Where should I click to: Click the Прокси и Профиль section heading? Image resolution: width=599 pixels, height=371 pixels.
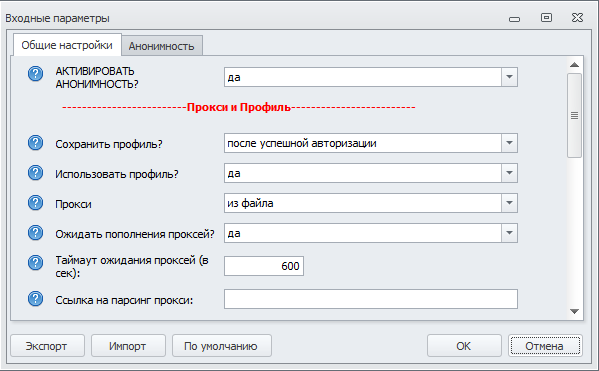point(239,107)
